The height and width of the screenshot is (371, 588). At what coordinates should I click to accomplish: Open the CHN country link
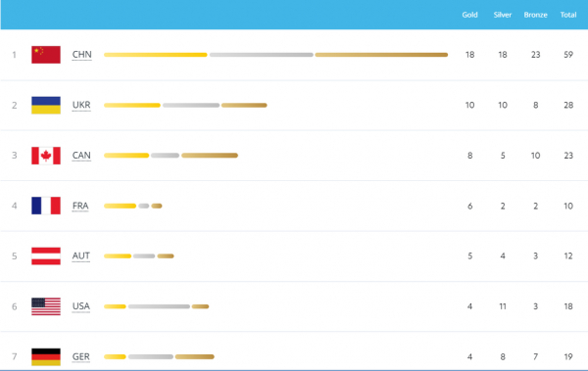tap(81, 55)
